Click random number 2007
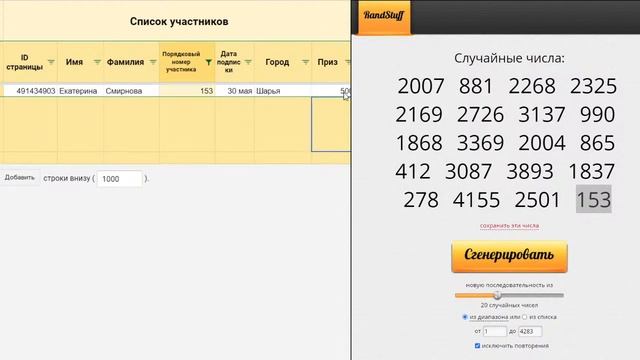This screenshot has height=360, width=640. point(420,86)
